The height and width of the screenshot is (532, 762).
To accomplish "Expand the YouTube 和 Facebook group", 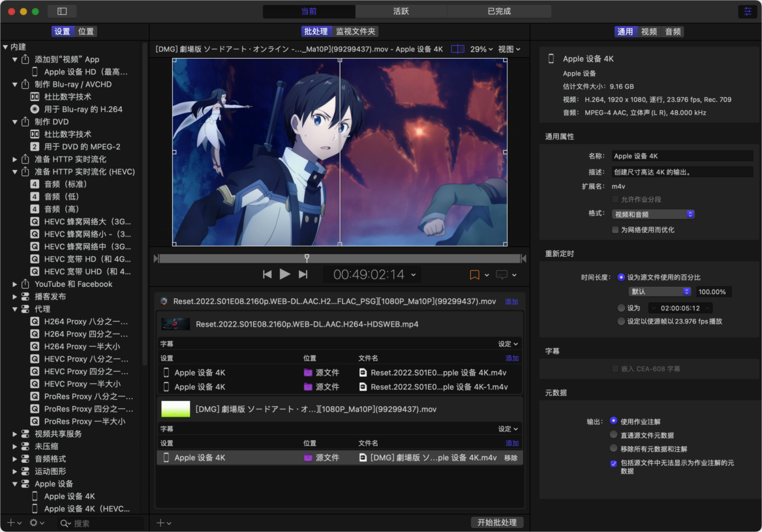I will coord(14,284).
